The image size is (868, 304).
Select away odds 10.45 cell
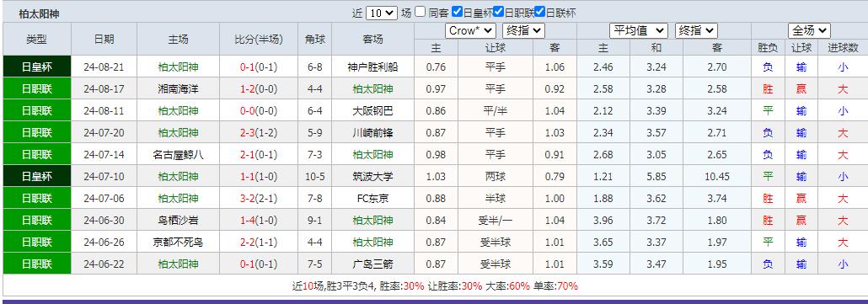pyautogui.click(x=717, y=177)
